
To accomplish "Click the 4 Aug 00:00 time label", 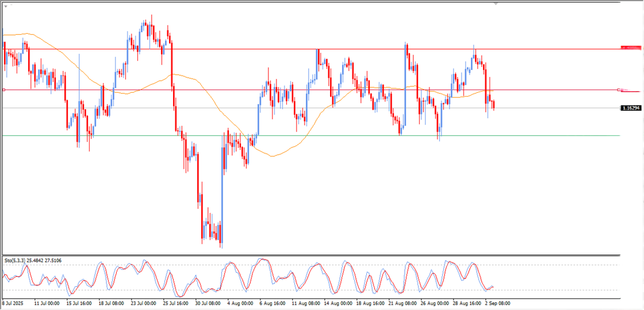I will [239, 303].
